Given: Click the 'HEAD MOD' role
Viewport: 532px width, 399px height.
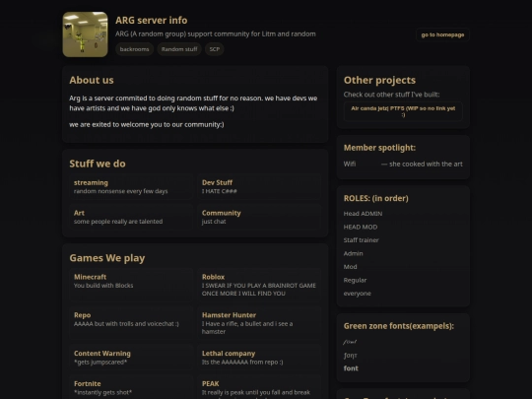Looking at the screenshot, I should point(361,227).
